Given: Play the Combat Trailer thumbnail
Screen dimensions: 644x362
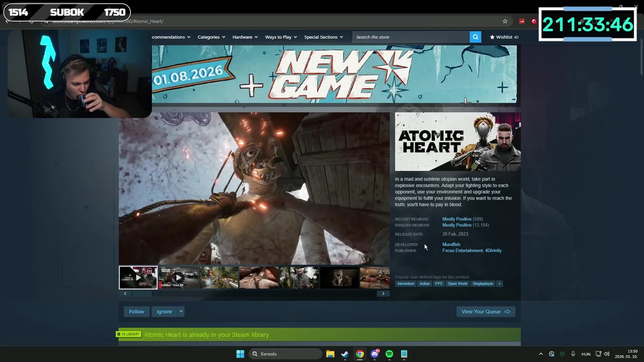Looking at the screenshot, I should 178,278.
